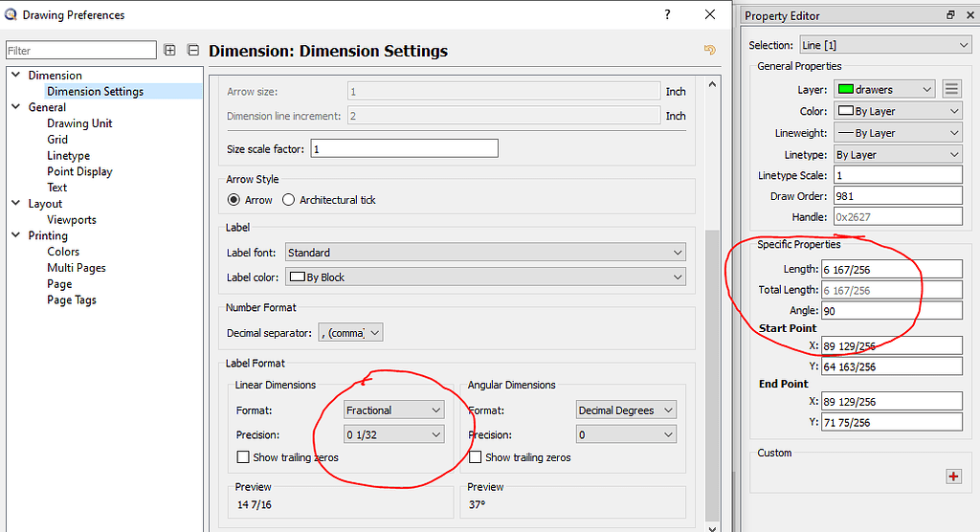Select Architectural tick radio button

(x=288, y=200)
